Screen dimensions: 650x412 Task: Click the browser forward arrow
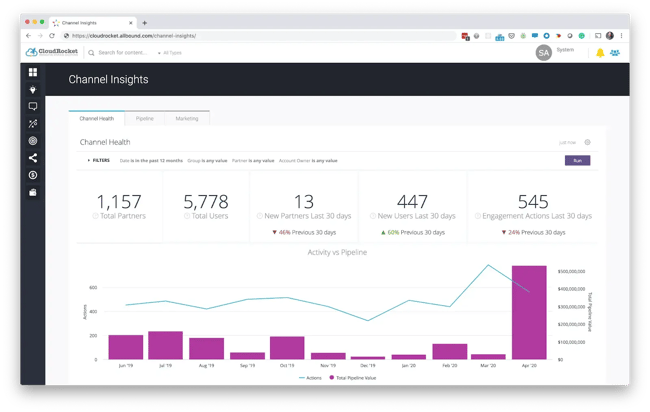click(x=40, y=36)
